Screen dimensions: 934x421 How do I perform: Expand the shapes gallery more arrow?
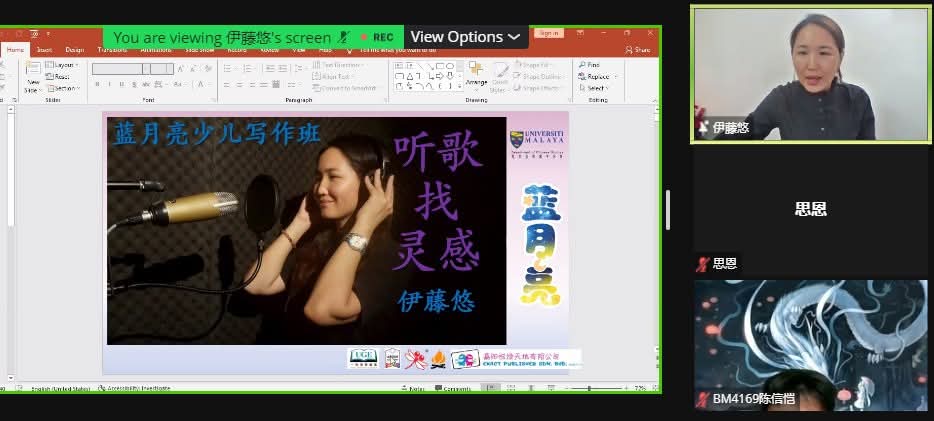click(x=460, y=87)
